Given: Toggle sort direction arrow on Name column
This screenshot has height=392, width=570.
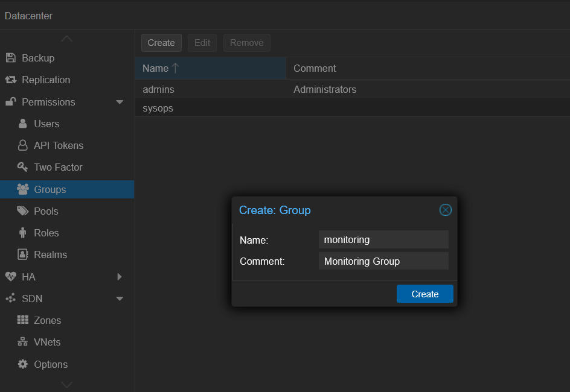Looking at the screenshot, I should (x=175, y=68).
